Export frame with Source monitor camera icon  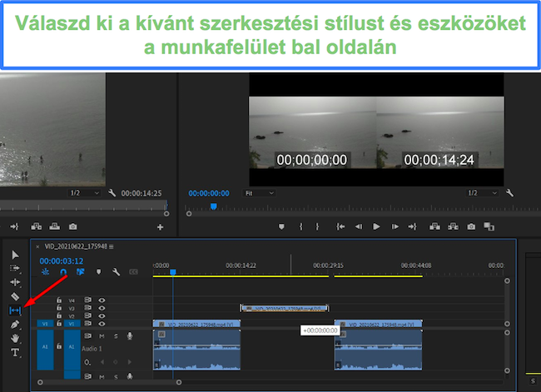pyautogui.click(x=72, y=226)
